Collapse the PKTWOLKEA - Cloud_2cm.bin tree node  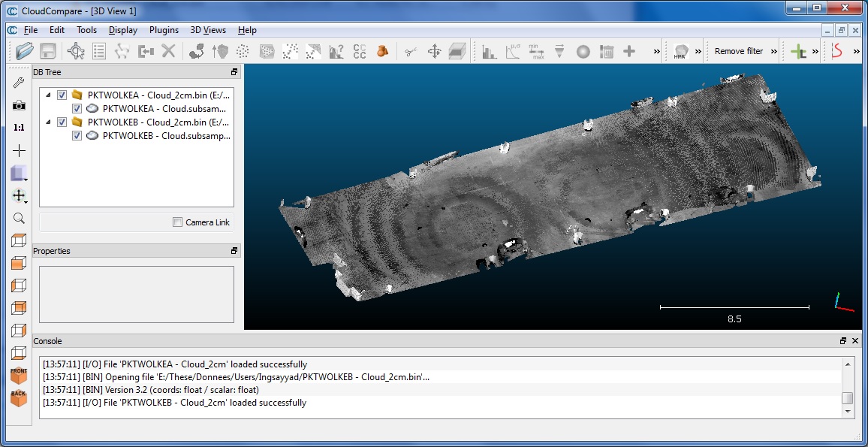pyautogui.click(x=49, y=95)
